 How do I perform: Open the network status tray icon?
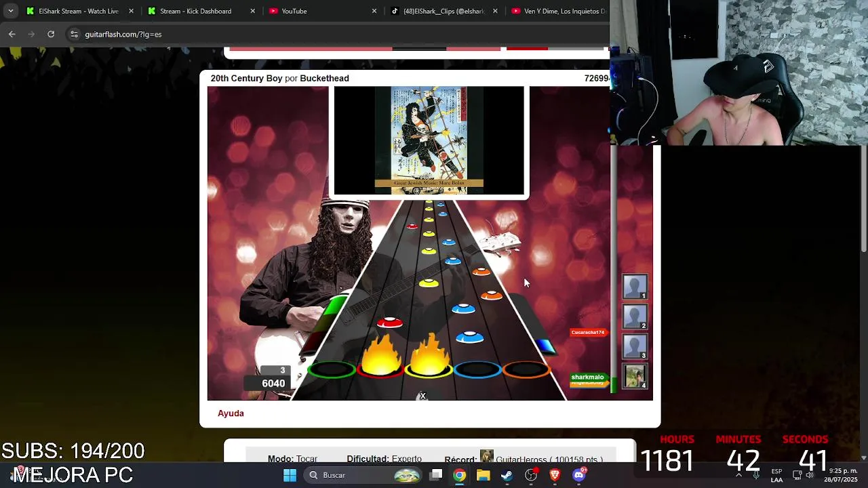pyautogui.click(x=797, y=475)
